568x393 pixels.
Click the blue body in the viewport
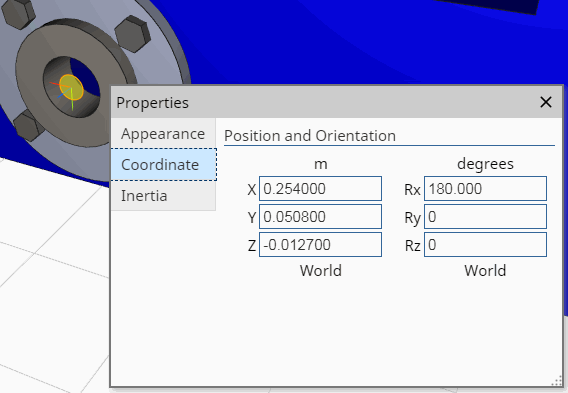[326, 43]
